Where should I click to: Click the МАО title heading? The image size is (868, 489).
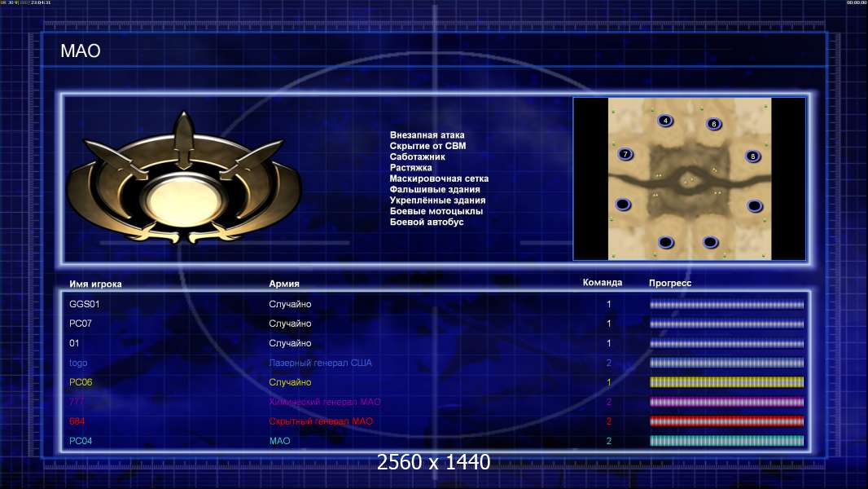[x=81, y=51]
